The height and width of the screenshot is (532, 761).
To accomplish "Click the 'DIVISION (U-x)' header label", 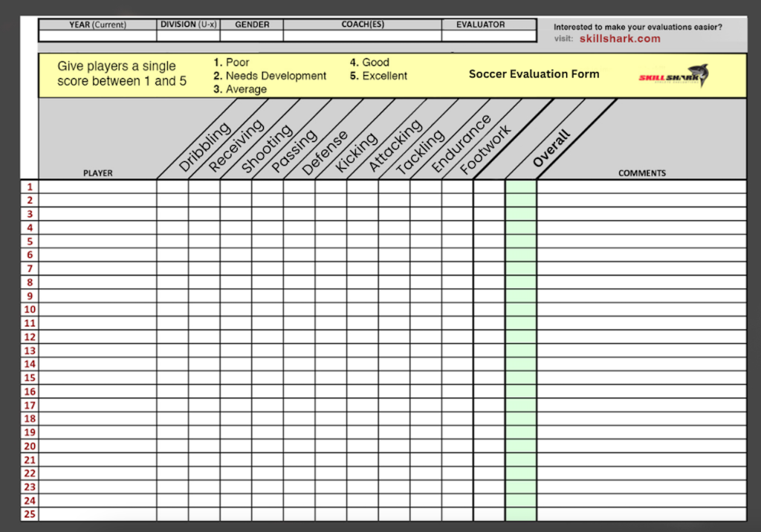I will (188, 25).
